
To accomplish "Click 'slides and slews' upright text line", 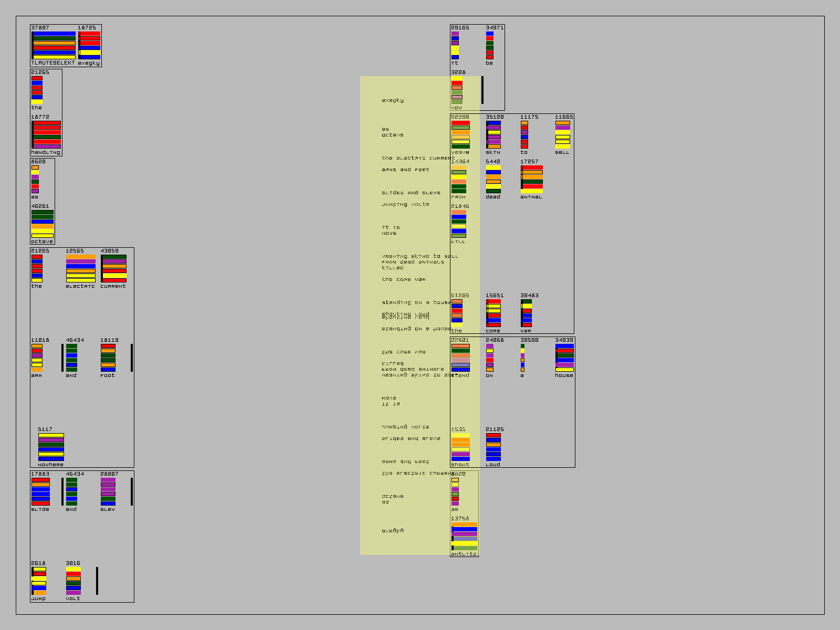I will pos(411,193).
